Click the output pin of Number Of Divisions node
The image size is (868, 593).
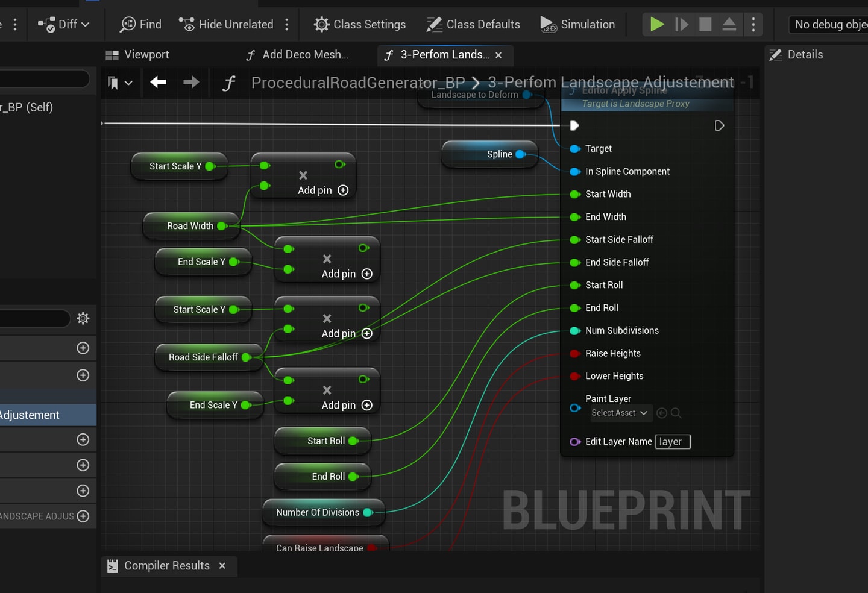click(368, 513)
